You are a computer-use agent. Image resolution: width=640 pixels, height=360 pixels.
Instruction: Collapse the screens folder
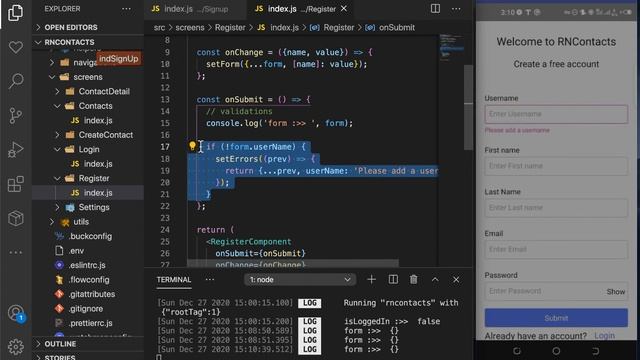click(x=88, y=77)
